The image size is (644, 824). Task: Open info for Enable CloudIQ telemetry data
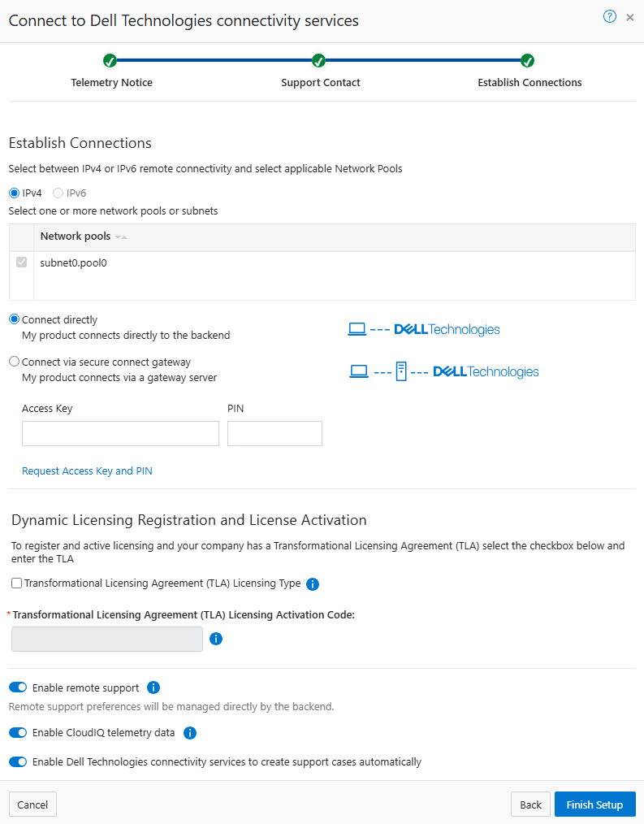(x=189, y=733)
